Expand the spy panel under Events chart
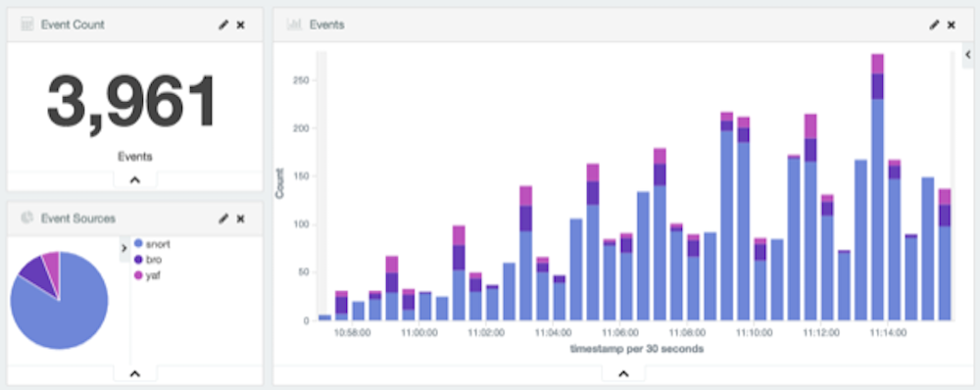980x390 pixels. pos(623,373)
